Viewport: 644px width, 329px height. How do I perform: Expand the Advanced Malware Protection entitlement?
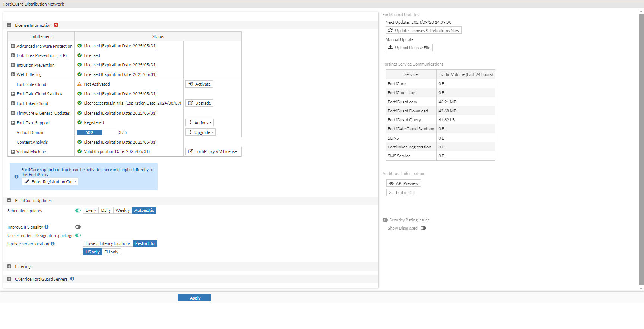(13, 46)
